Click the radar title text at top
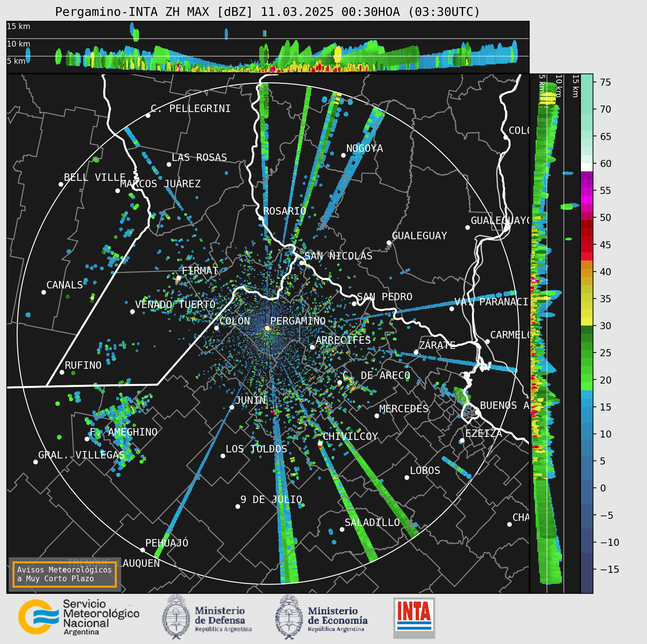The height and width of the screenshot is (644, 647). 267,12
